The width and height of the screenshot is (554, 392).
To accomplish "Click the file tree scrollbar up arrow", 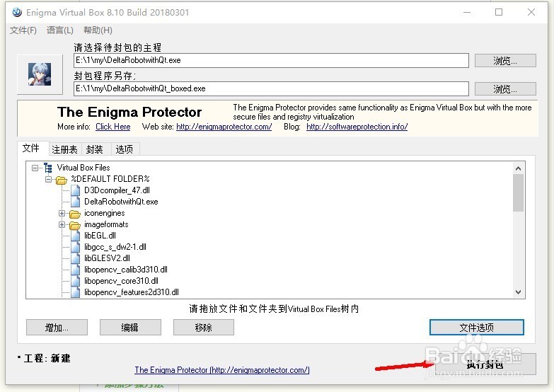I will point(519,168).
